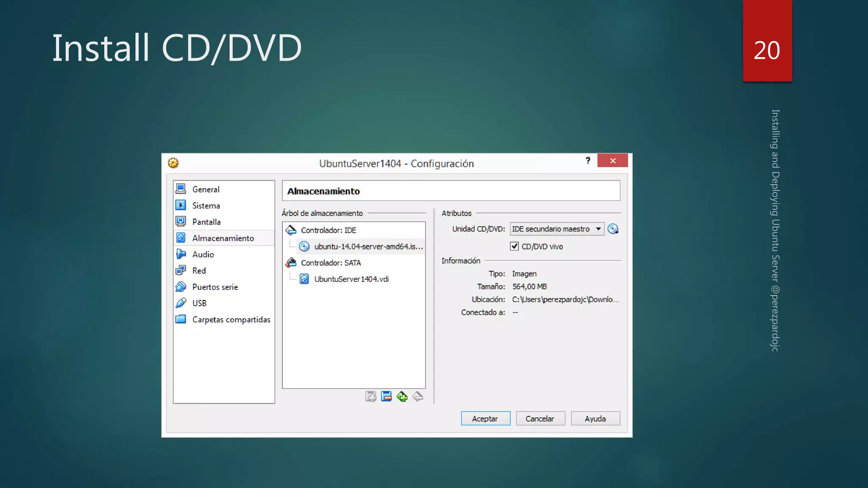Click the Aceptar button
The image size is (868, 488).
click(485, 419)
